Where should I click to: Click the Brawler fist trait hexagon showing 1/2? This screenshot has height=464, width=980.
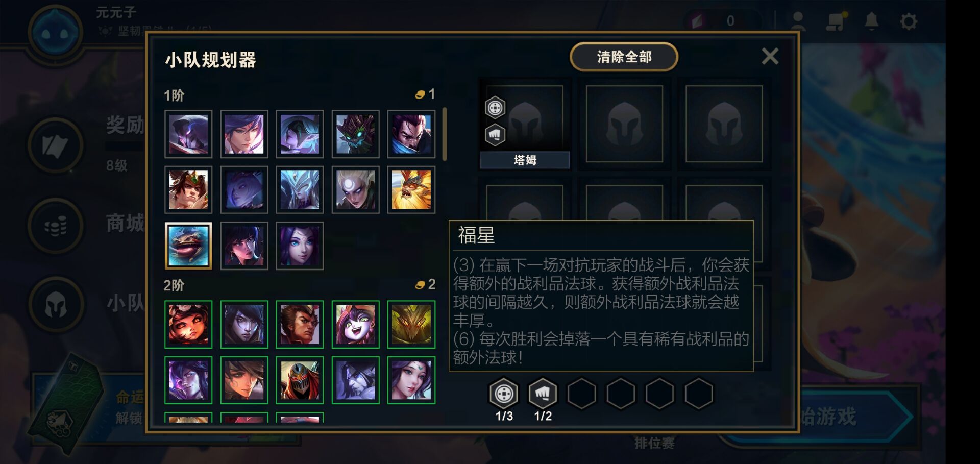tap(543, 394)
